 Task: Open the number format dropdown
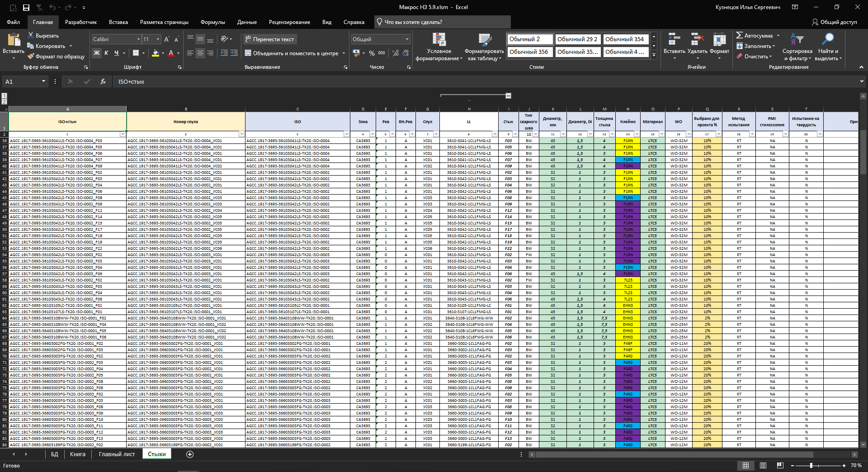click(407, 39)
